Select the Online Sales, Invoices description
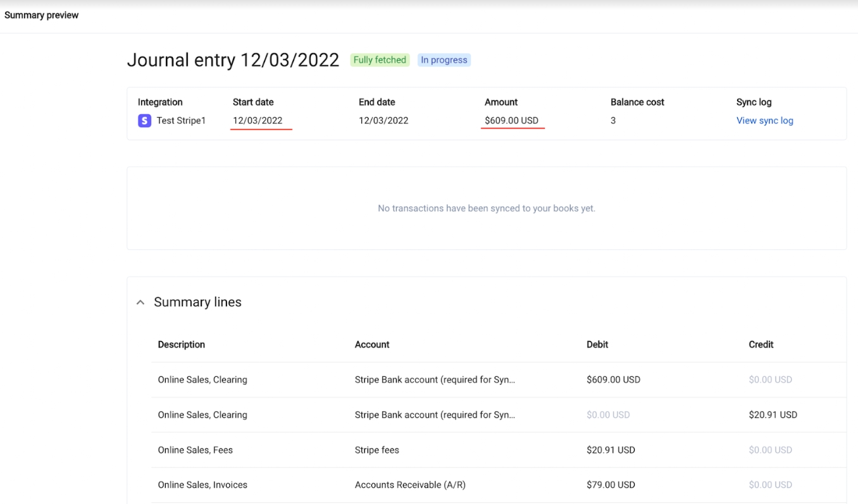The height and width of the screenshot is (504, 858). point(202,484)
